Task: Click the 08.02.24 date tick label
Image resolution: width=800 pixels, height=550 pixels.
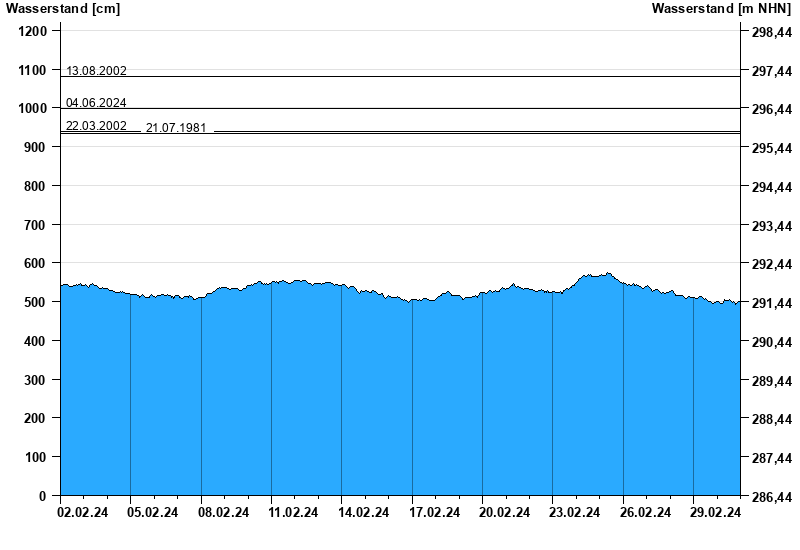Action: (x=224, y=513)
